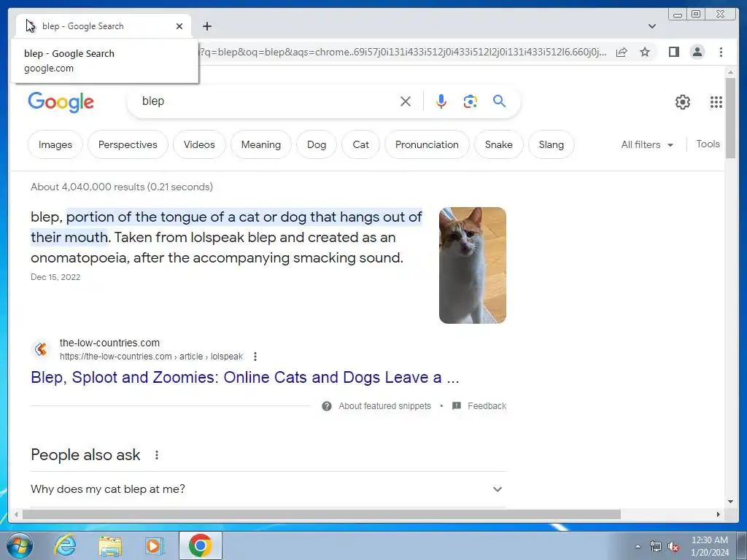This screenshot has width=747, height=560.
Task: Filter results by Images
Action: pyautogui.click(x=55, y=144)
